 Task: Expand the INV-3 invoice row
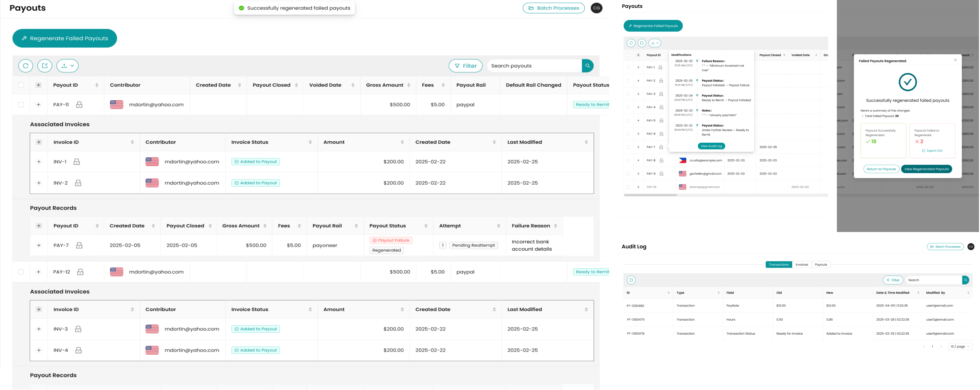pos(39,329)
